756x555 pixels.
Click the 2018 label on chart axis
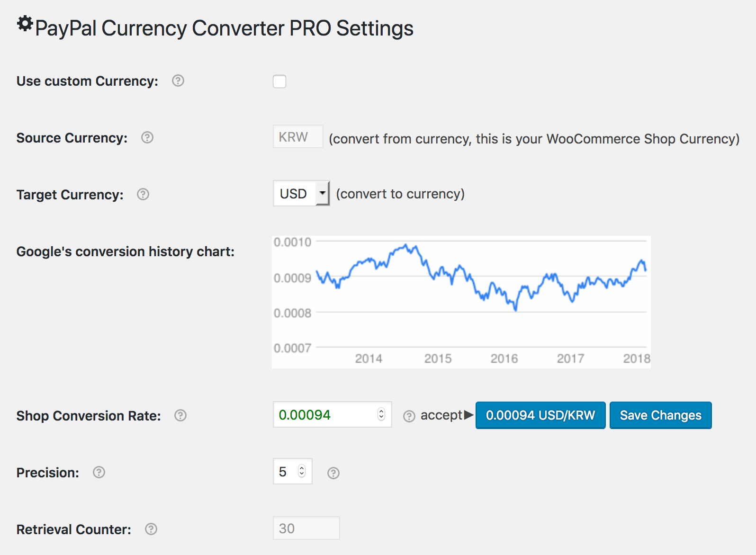tap(637, 358)
